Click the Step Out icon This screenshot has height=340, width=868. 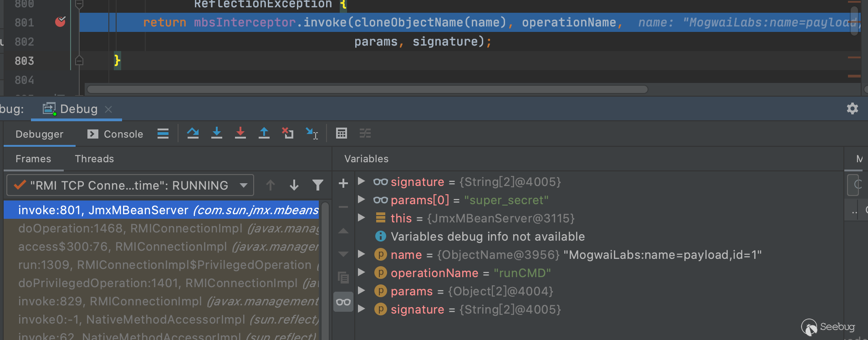[264, 133]
